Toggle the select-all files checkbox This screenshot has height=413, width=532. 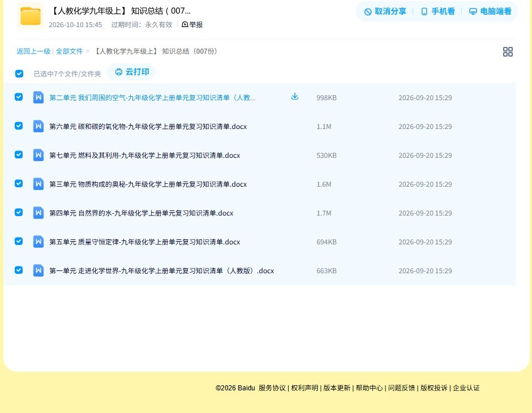pyautogui.click(x=19, y=74)
